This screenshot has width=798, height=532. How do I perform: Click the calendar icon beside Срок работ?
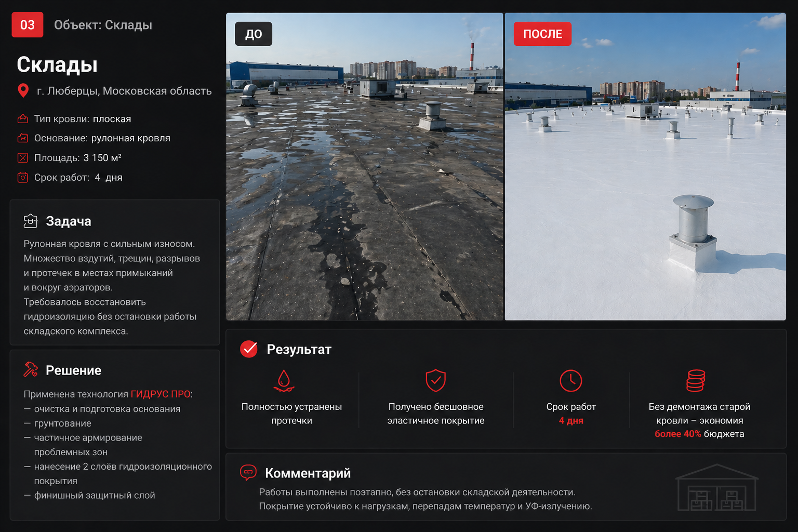tap(23, 178)
